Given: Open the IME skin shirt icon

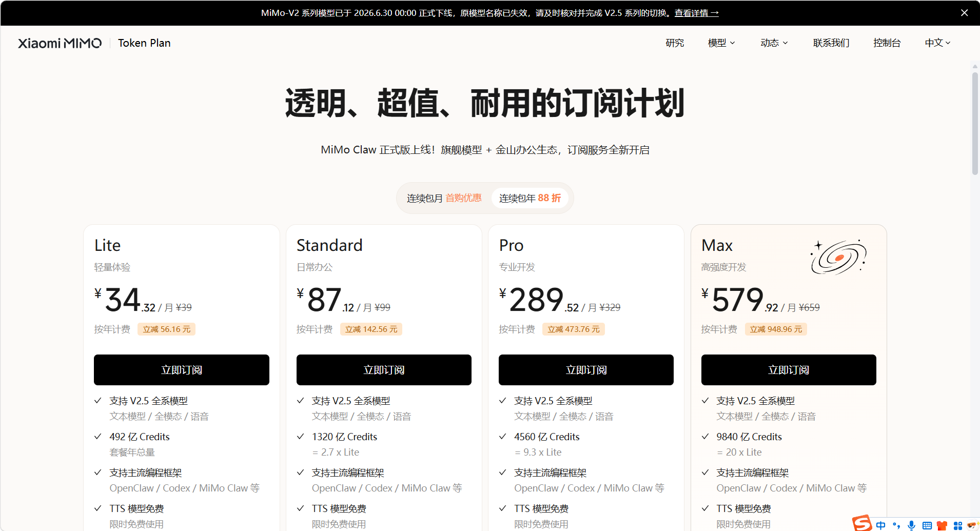Looking at the screenshot, I should tap(942, 525).
